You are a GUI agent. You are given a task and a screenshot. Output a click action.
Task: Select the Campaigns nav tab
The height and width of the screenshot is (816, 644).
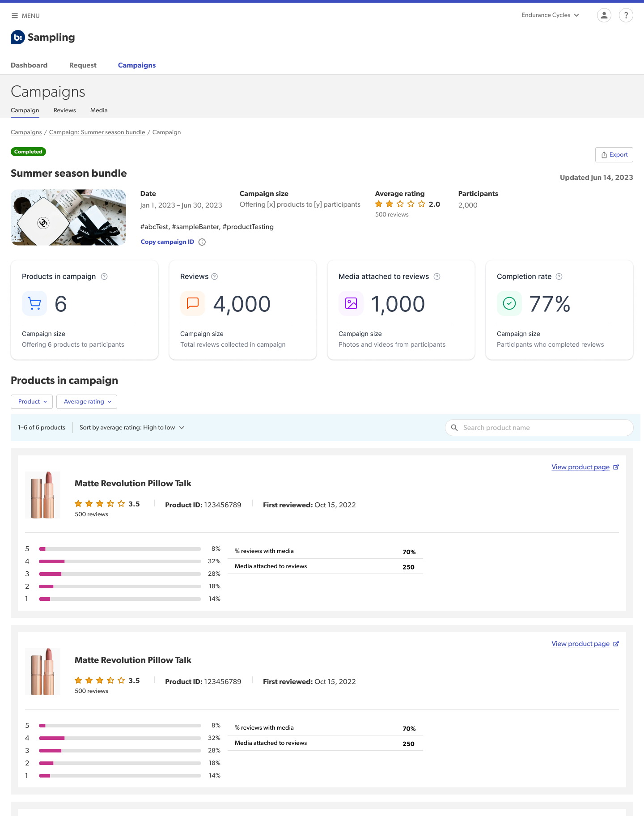pos(137,65)
